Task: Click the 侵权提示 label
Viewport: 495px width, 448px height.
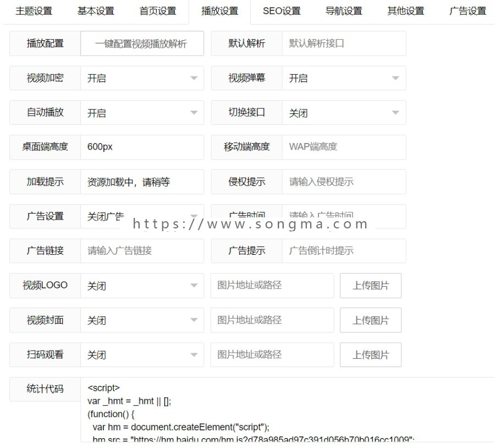Action: (x=246, y=182)
